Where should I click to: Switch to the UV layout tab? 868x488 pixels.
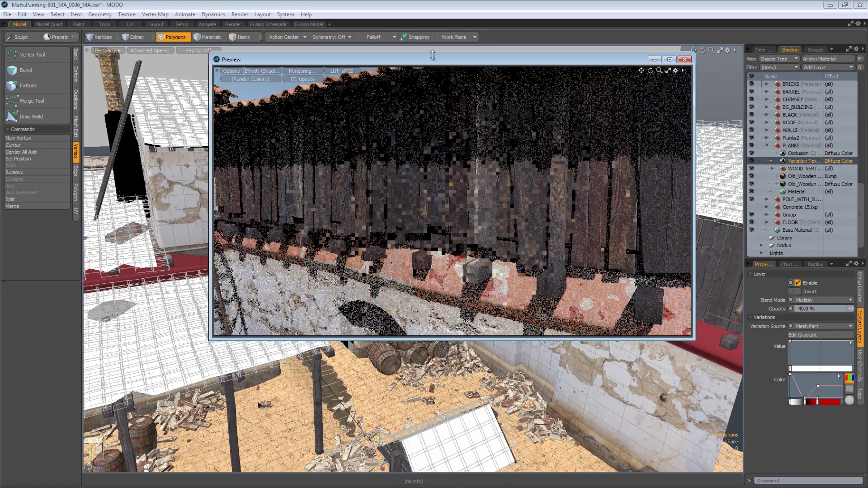point(130,24)
